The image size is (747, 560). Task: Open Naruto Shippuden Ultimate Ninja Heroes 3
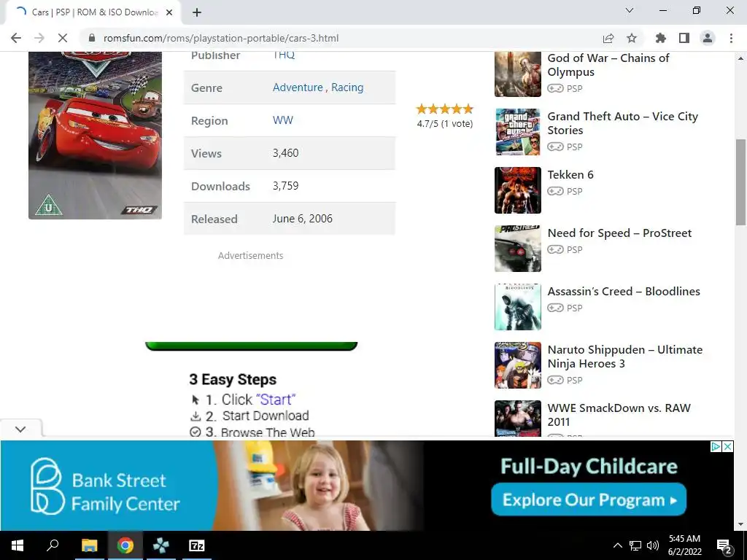point(625,356)
